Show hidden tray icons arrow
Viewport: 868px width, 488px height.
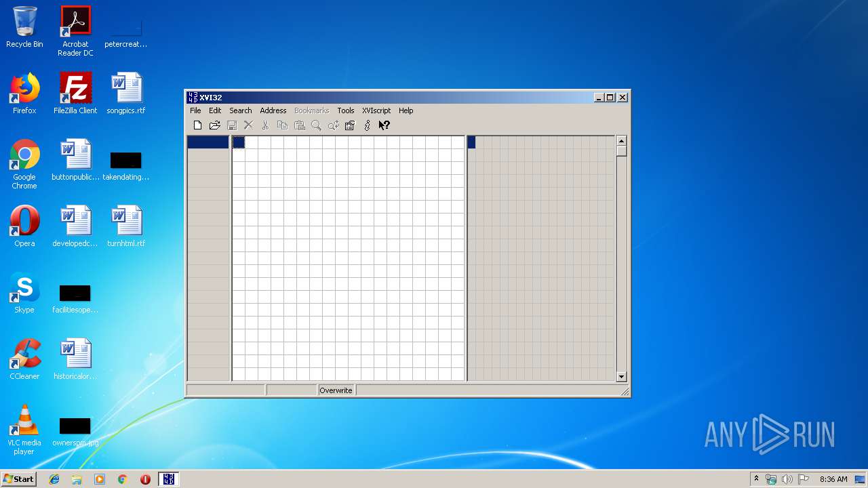[x=756, y=479]
